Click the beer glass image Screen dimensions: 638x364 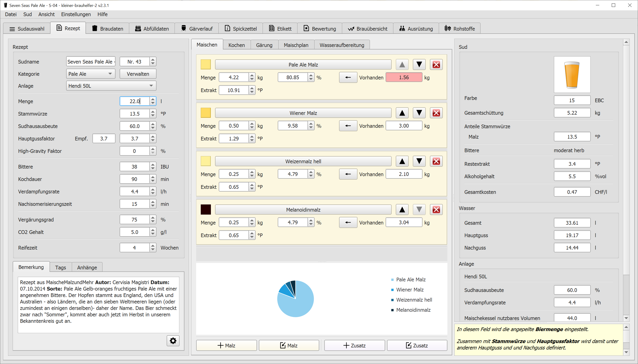[572, 75]
